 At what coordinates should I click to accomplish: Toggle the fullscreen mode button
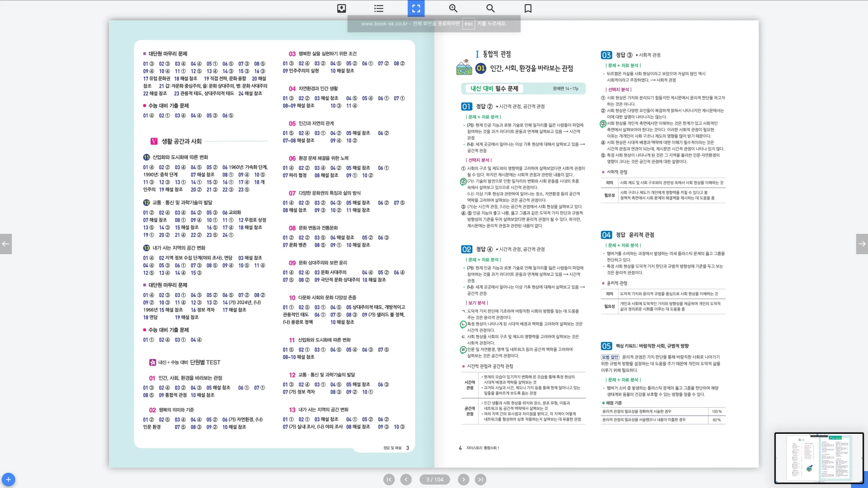(x=416, y=8)
